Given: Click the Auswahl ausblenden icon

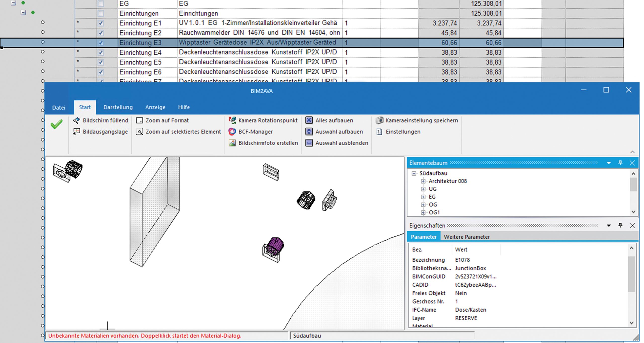Looking at the screenshot, I should tap(309, 143).
